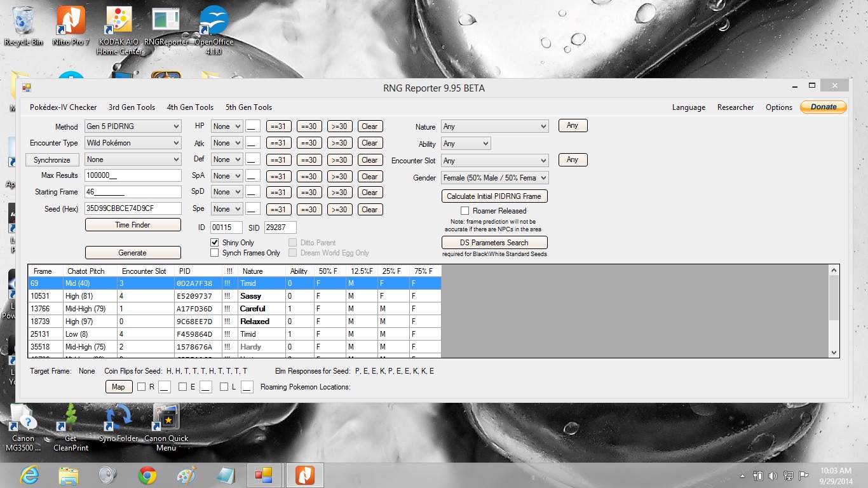
Task: Click the Time Finder button
Action: [x=132, y=225]
